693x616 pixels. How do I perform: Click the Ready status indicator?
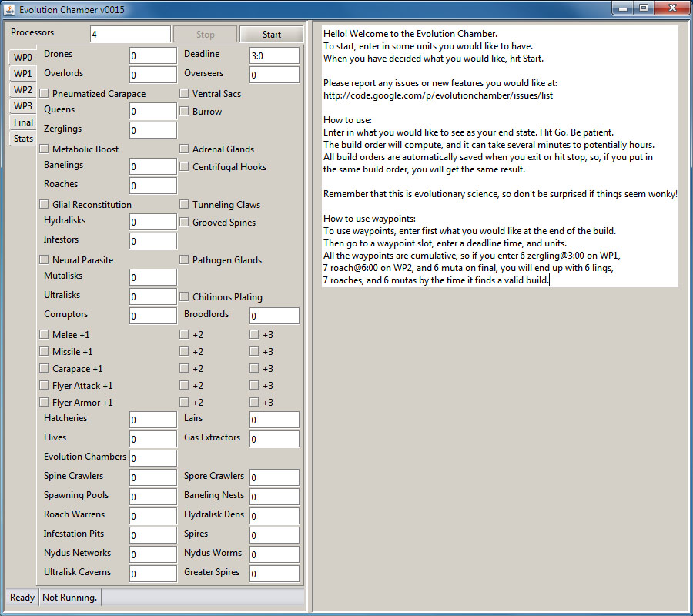[21, 598]
